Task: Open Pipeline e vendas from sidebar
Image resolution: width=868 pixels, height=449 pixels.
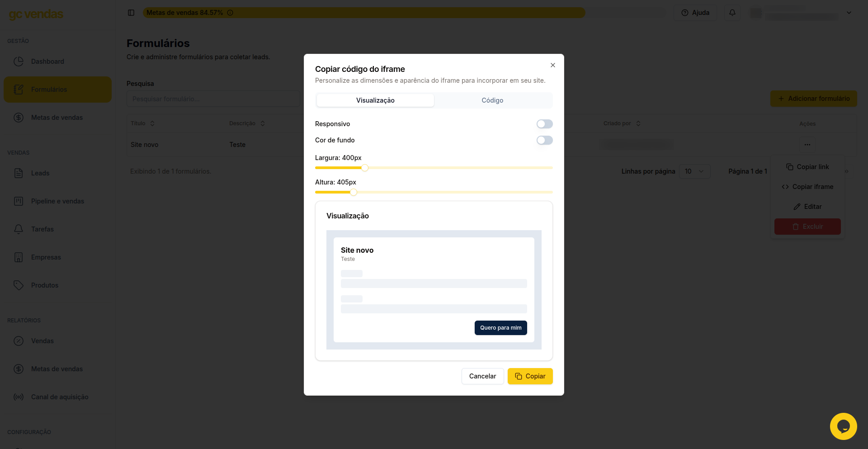Action: 19,201
